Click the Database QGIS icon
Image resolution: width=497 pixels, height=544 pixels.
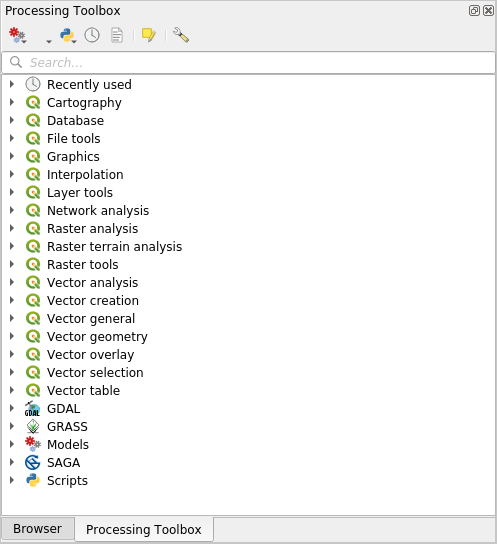33,120
